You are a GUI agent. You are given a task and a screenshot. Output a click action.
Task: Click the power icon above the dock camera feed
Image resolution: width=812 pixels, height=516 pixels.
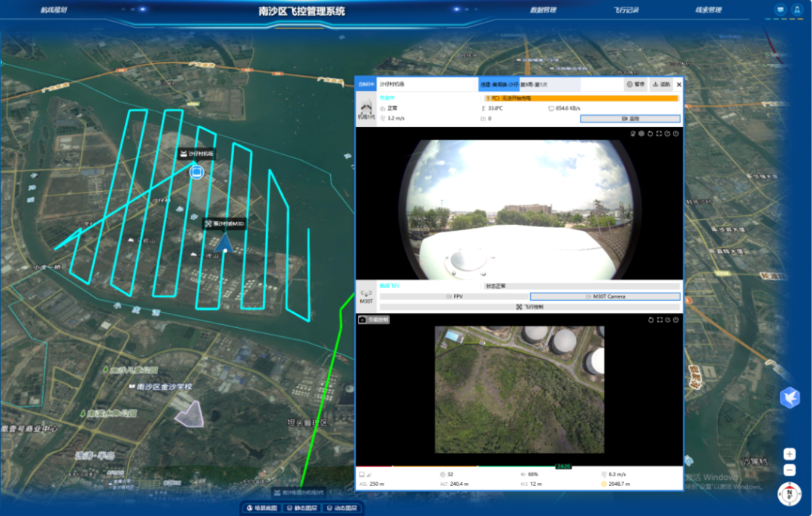(x=676, y=134)
